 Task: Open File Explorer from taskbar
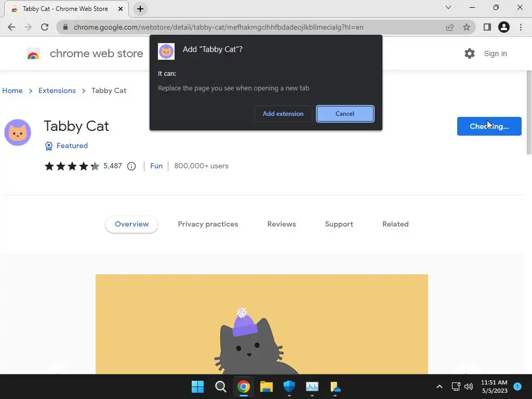[x=267, y=387]
